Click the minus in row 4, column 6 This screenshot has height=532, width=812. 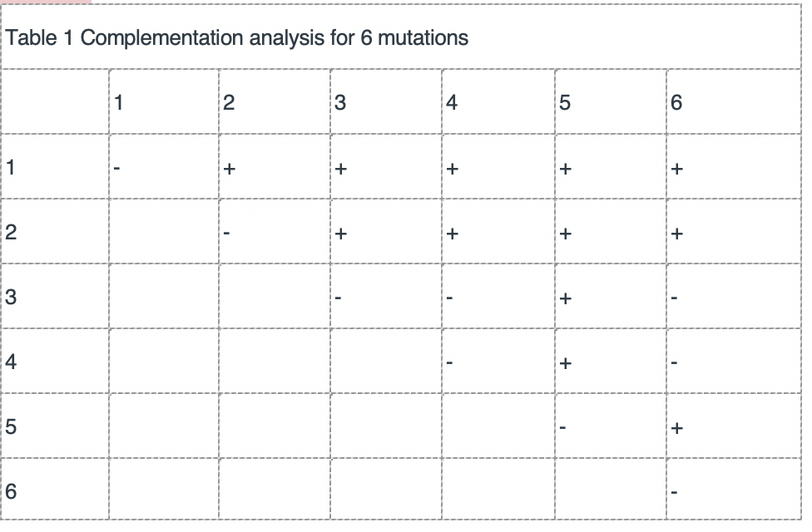tap(674, 362)
